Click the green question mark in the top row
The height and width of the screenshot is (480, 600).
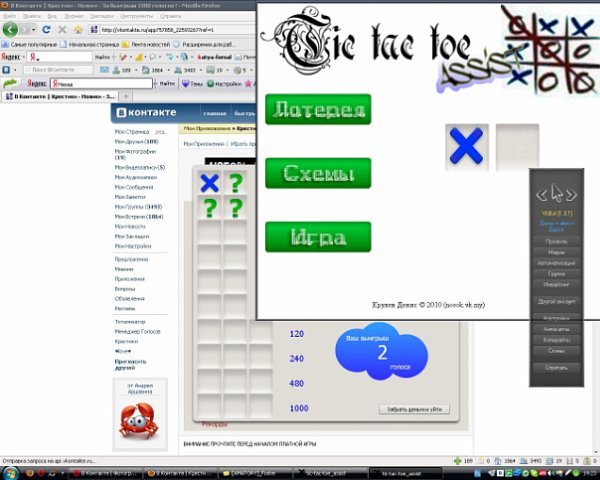pos(235,183)
